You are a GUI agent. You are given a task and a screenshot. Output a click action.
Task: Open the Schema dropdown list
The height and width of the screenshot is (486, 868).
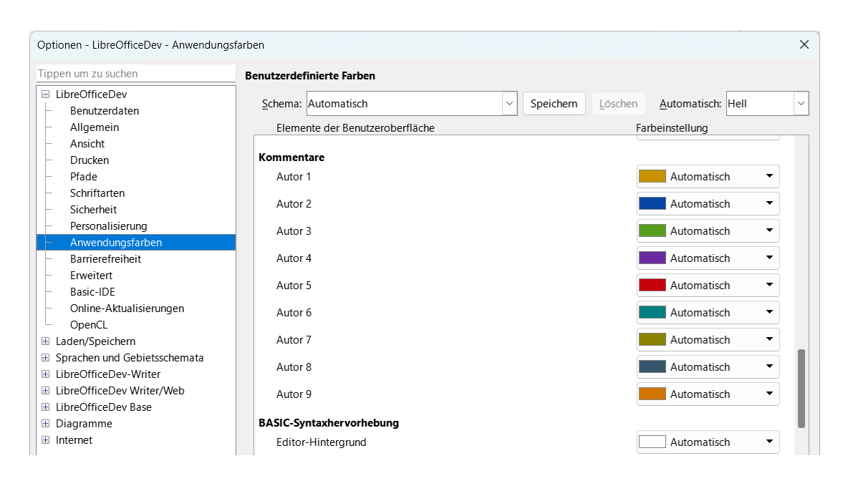click(x=509, y=104)
